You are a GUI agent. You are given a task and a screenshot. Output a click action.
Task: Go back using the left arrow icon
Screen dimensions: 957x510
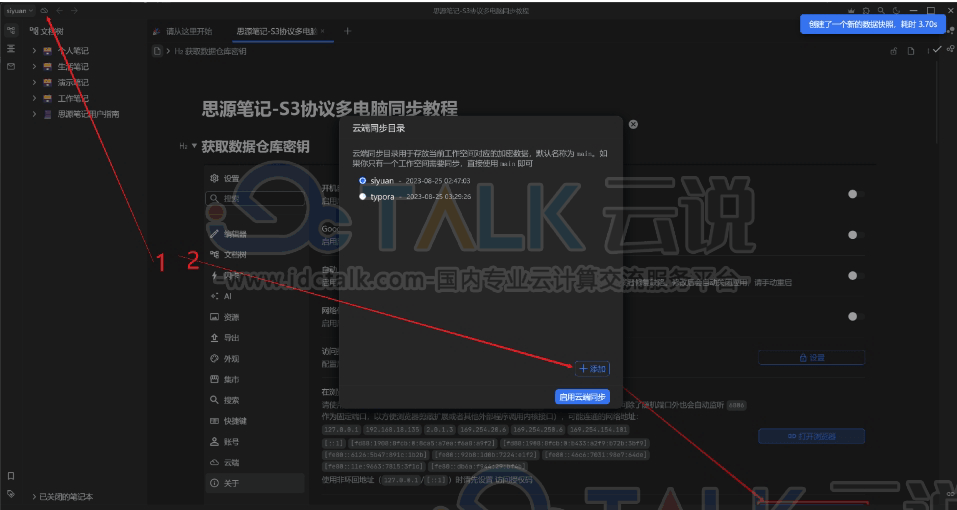click(x=59, y=10)
